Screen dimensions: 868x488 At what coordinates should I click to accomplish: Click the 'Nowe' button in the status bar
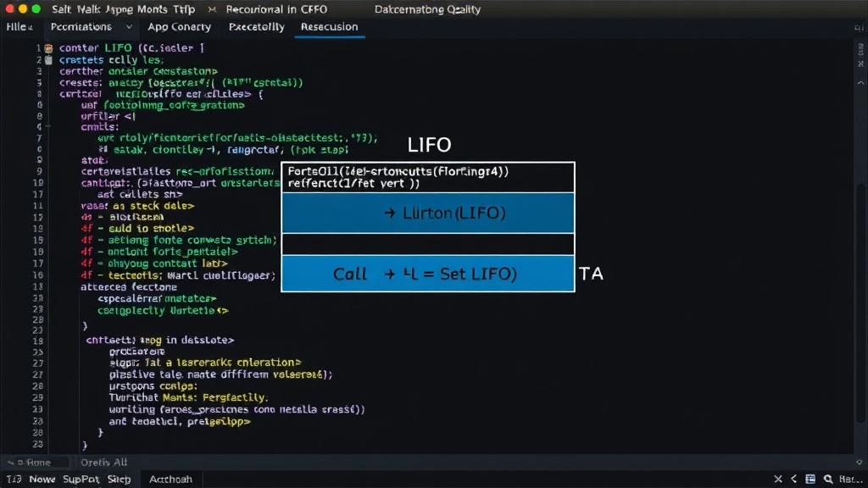(42, 480)
